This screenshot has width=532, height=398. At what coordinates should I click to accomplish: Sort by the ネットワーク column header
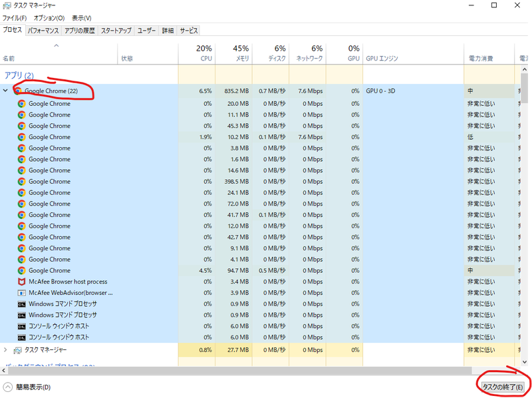coord(308,54)
